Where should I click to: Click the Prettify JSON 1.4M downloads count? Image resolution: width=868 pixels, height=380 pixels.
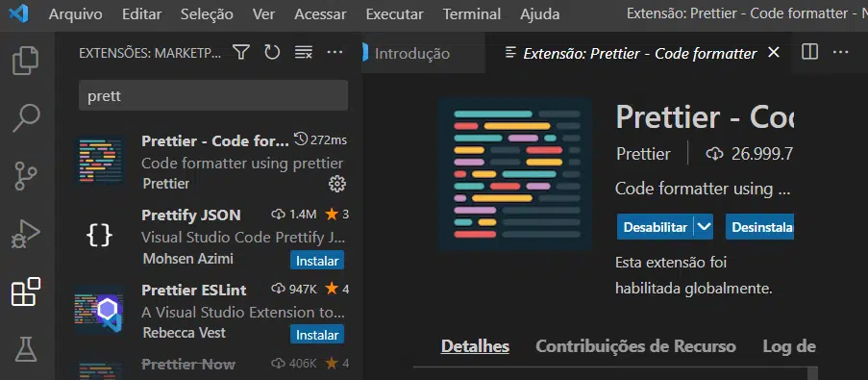point(293,214)
